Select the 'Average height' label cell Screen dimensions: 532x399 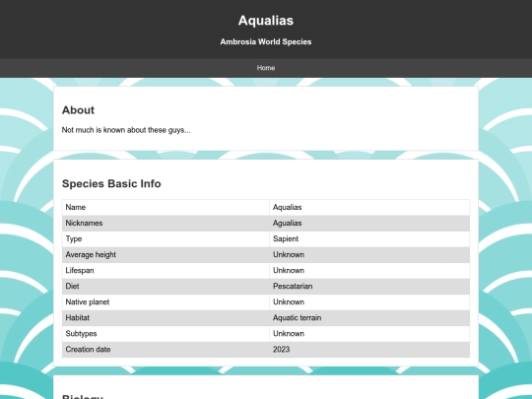pyautogui.click(x=166, y=255)
